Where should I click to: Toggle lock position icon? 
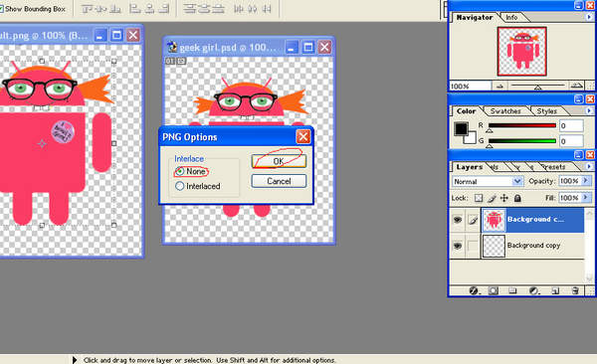[x=504, y=198]
